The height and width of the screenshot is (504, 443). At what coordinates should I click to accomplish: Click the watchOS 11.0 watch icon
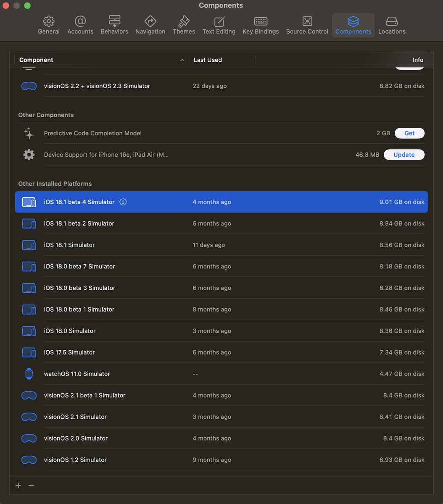[x=29, y=374]
